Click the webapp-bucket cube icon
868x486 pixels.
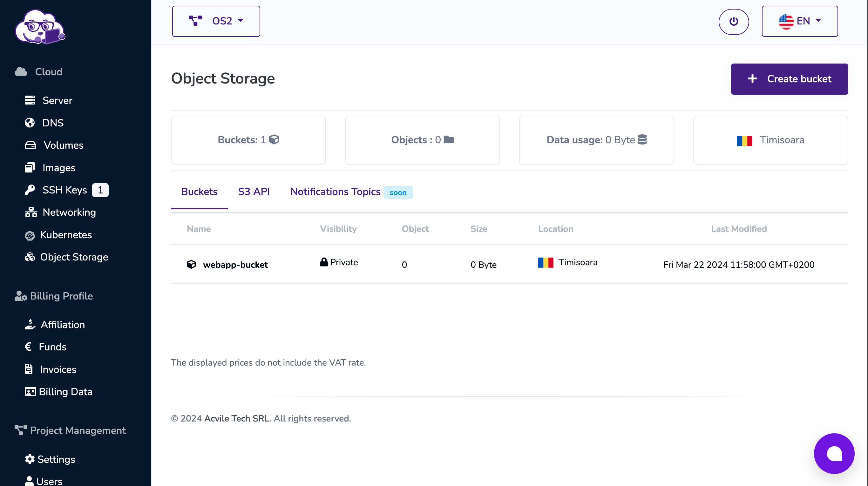point(191,264)
